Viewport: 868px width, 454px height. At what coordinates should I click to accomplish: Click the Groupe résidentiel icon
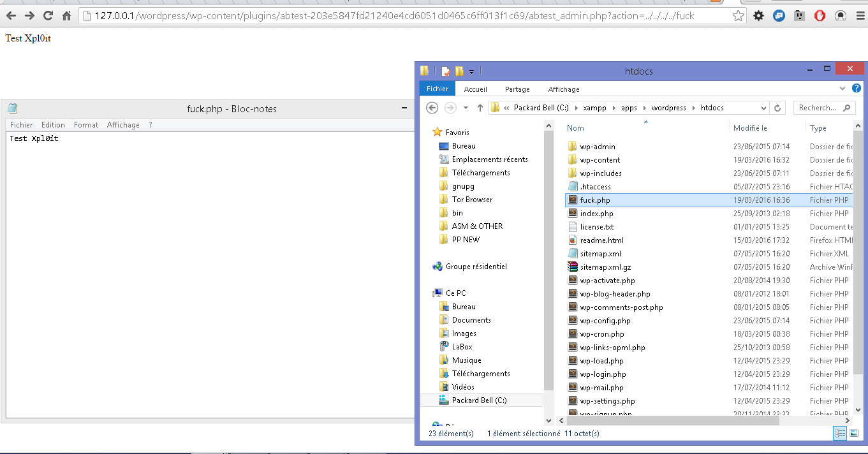tap(438, 267)
